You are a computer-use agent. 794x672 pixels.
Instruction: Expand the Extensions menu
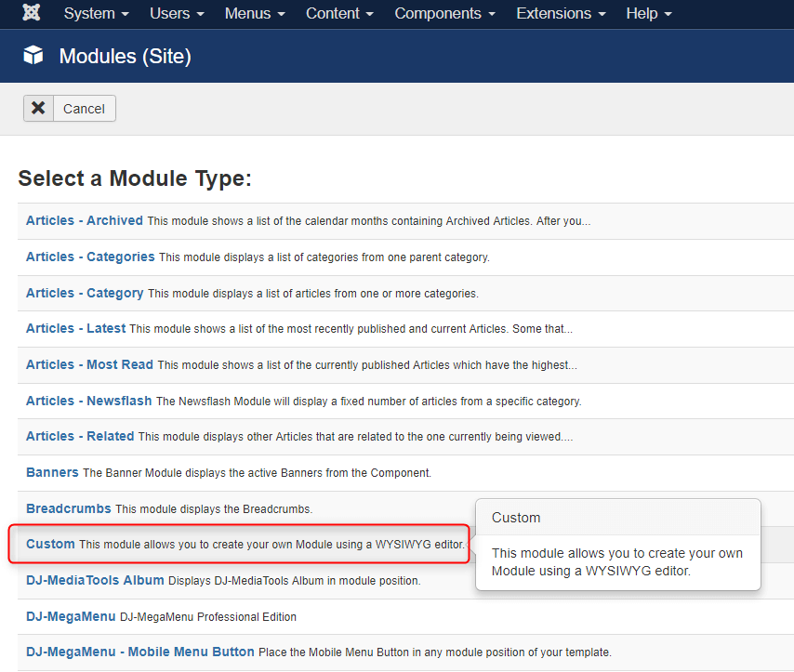pos(561,13)
